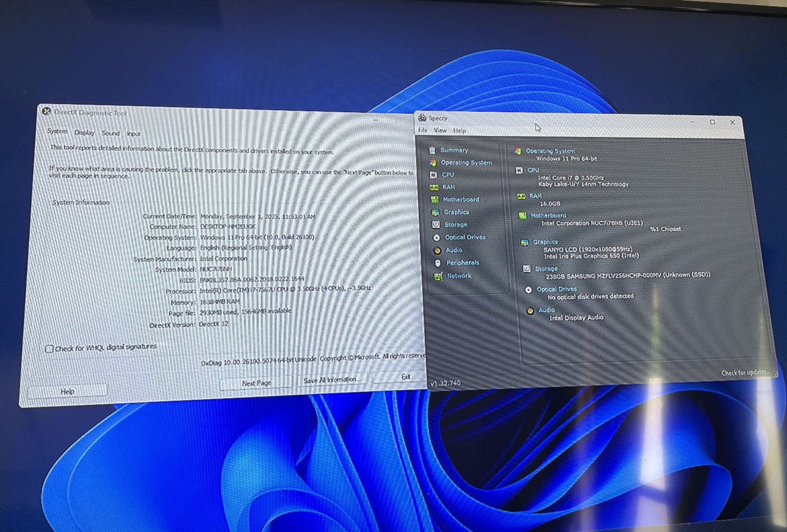Viewport: 787px width, 532px height.
Task: Close the Speccy window
Action: (x=732, y=122)
